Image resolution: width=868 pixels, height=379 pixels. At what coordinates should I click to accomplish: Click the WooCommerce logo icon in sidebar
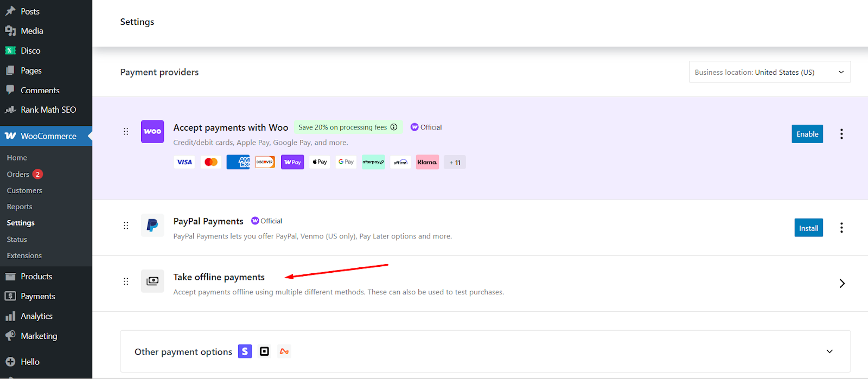(x=10, y=136)
